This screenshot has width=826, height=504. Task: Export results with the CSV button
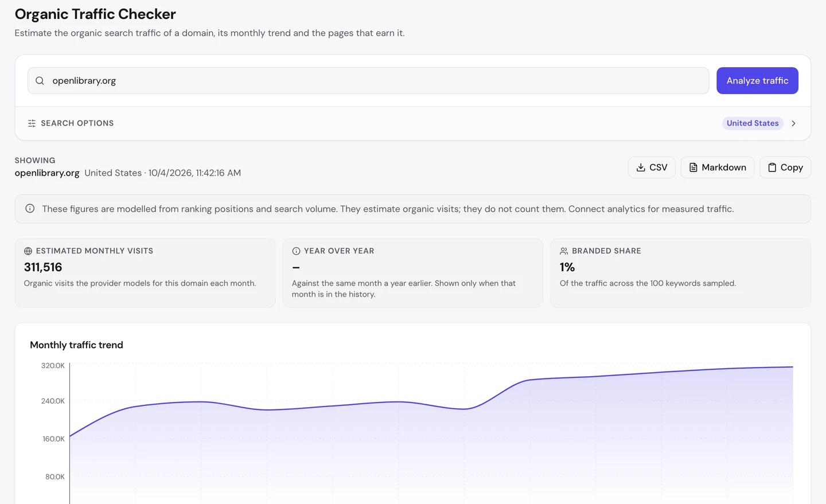652,167
